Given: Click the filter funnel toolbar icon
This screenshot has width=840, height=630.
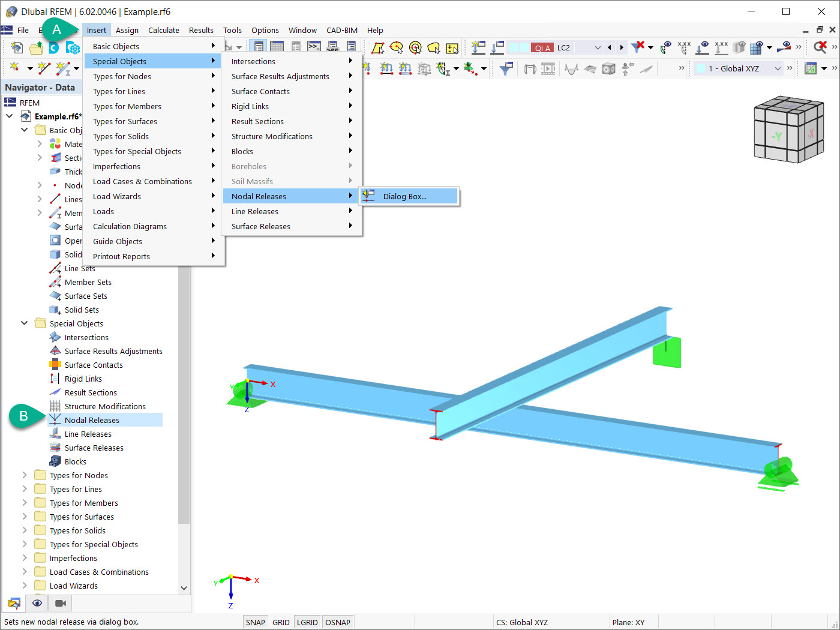Looking at the screenshot, I should pyautogui.click(x=506, y=68).
